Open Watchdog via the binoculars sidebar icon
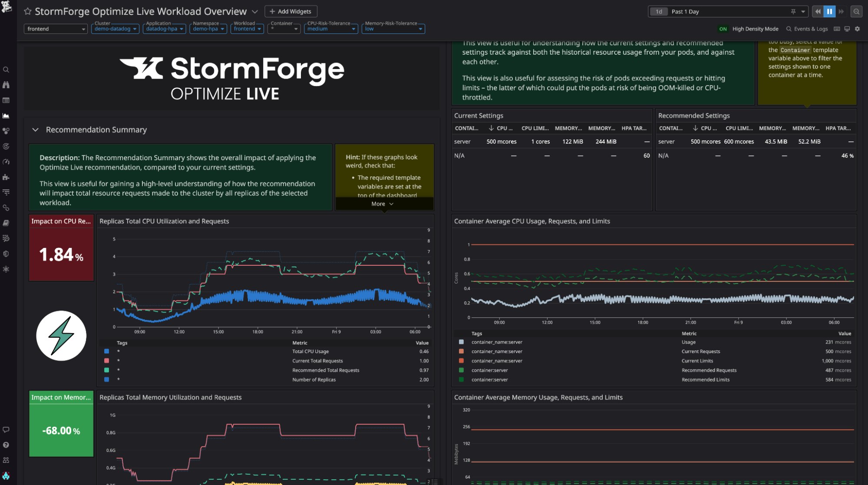Viewport: 868px width, 485px height. coord(6,85)
